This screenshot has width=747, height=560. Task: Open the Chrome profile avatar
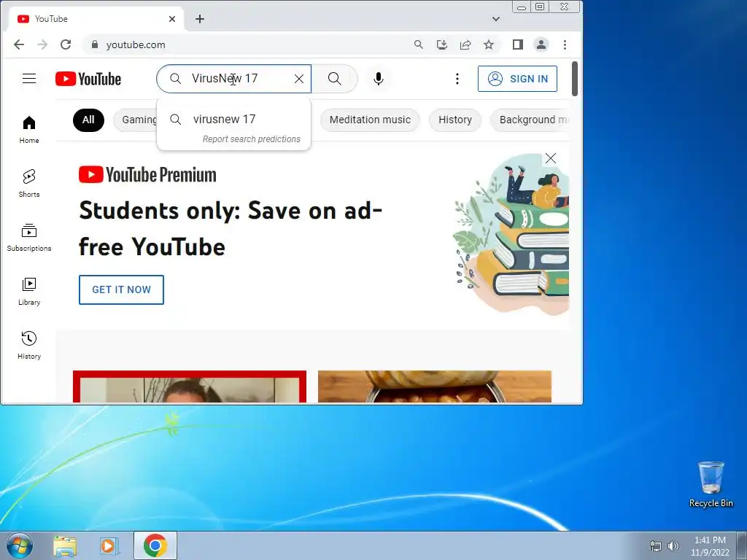click(x=541, y=44)
